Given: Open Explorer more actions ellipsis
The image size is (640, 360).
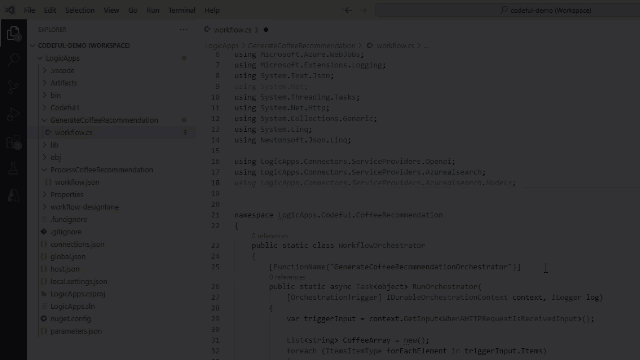Looking at the screenshot, I should tap(184, 29).
